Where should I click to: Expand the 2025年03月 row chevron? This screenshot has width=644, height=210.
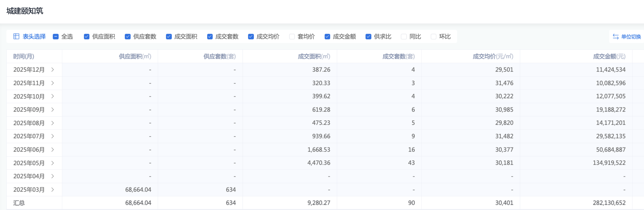(x=52, y=190)
